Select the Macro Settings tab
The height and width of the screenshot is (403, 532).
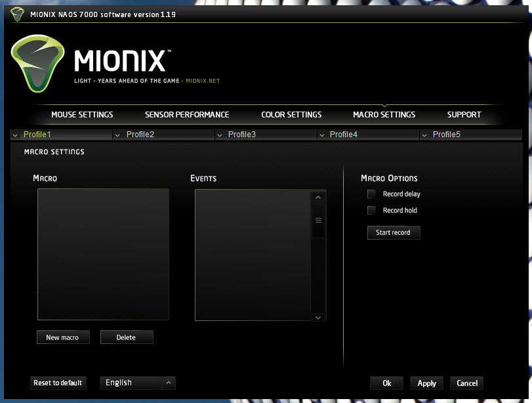coord(384,115)
